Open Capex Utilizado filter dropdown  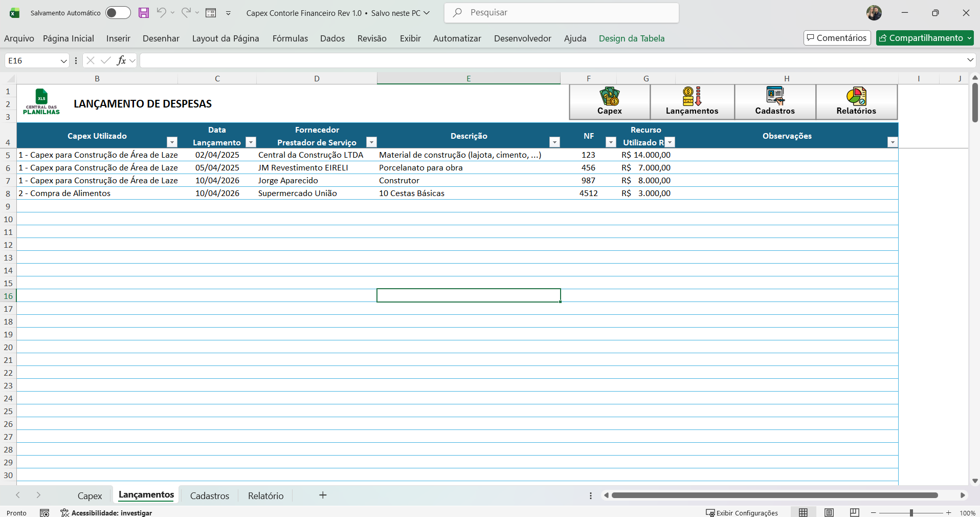(x=172, y=142)
